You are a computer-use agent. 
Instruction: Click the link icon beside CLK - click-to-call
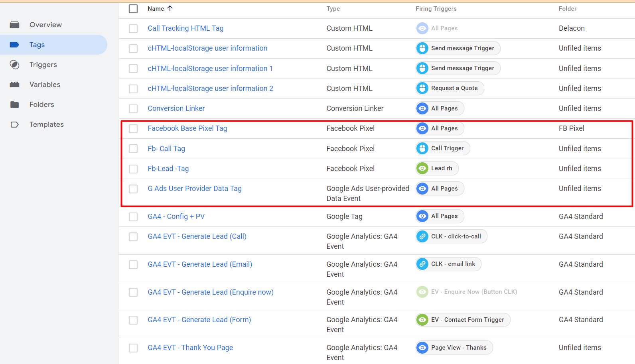click(x=422, y=236)
